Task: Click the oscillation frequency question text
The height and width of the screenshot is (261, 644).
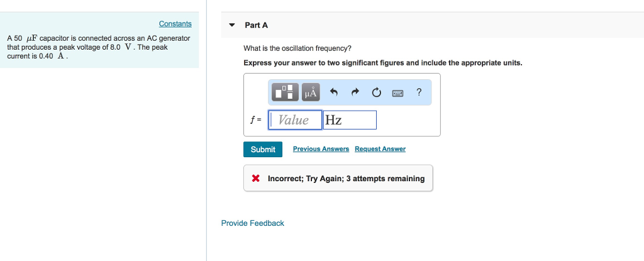Action: [x=297, y=48]
